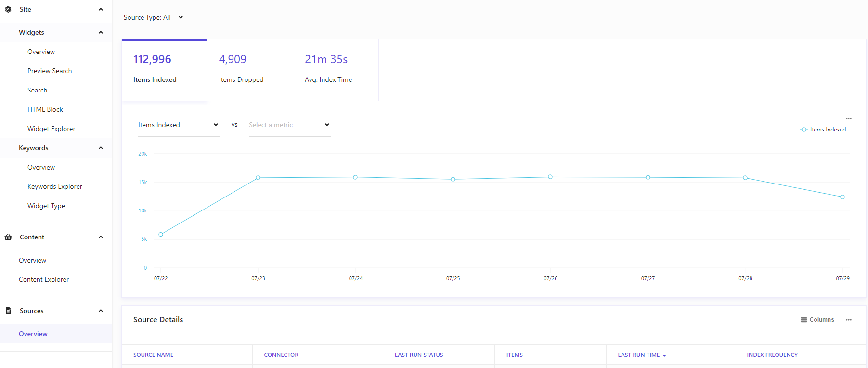The height and width of the screenshot is (368, 868).
Task: Open Widget Type page
Action: [x=46, y=206]
